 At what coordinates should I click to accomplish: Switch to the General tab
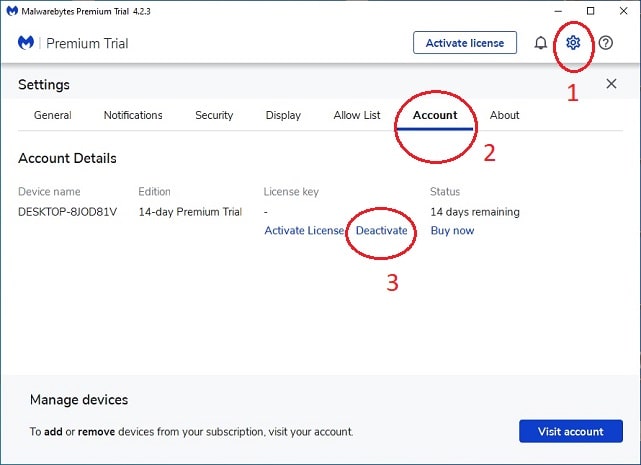coord(53,115)
